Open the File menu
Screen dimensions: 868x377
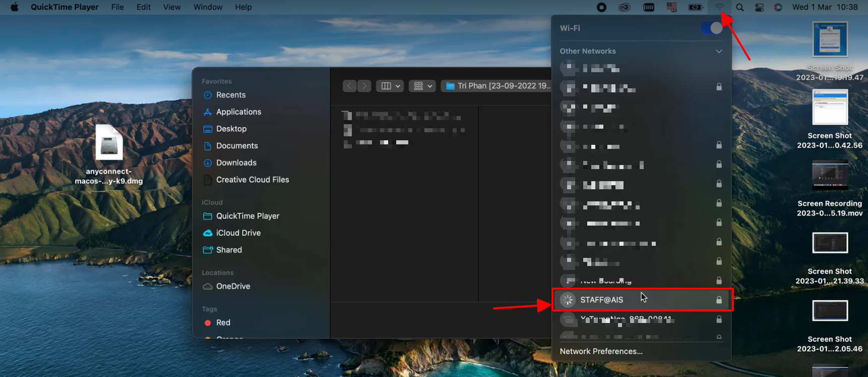117,7
